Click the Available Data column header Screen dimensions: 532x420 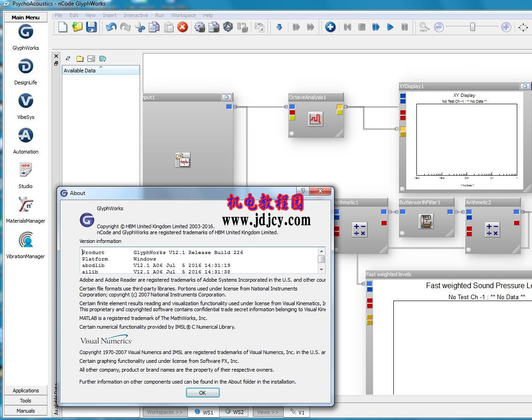101,70
